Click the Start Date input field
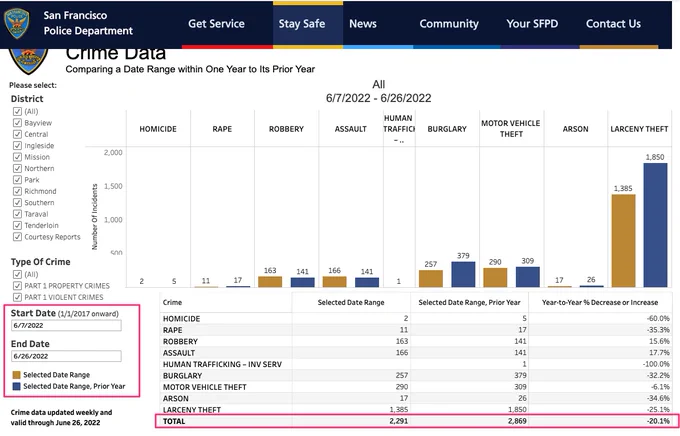This screenshot has height=436, width=680. coord(66,325)
